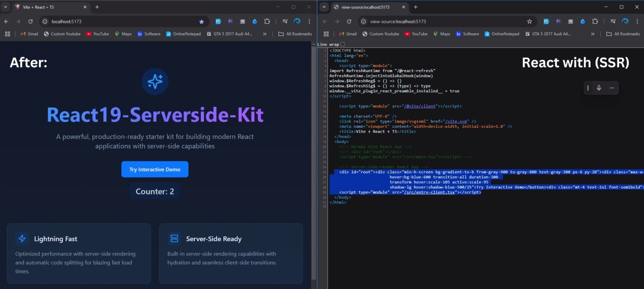This screenshot has width=644, height=289.
Task: Open Gmail bookmark in right browser
Action: 348,34
